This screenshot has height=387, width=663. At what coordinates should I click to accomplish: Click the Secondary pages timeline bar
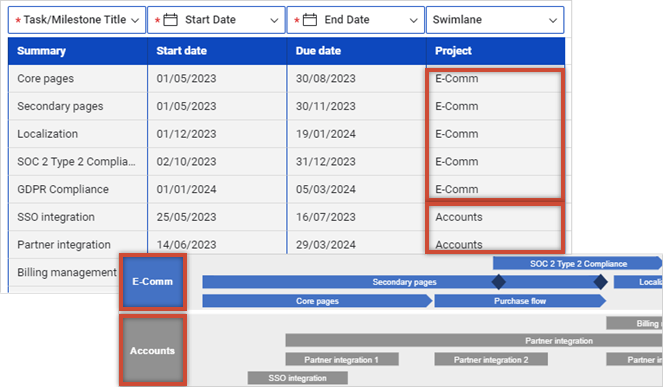pyautogui.click(x=405, y=282)
